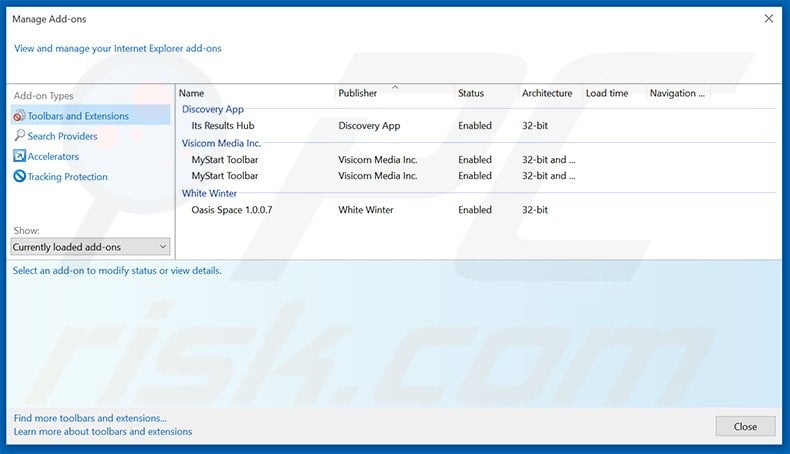790x454 pixels.
Task: Open the Currently loaded add-ons dropdown
Action: (x=91, y=247)
